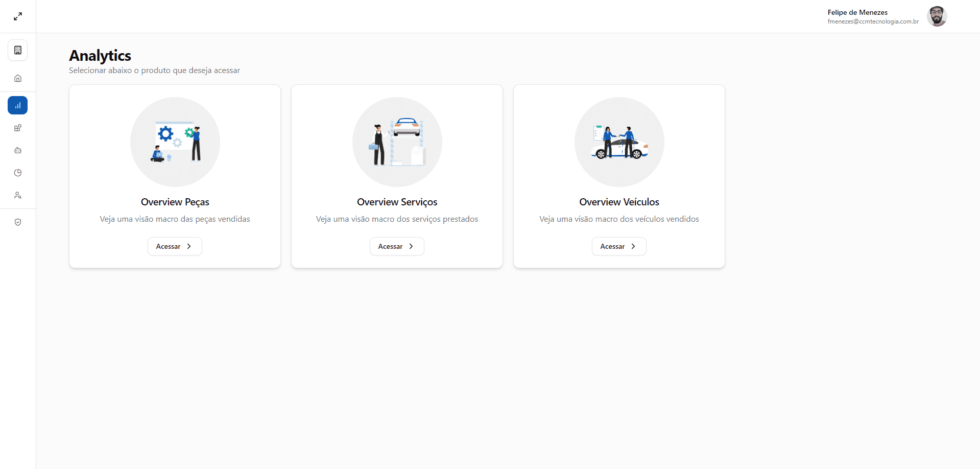Click Acessar button for Overview Peças

click(175, 246)
